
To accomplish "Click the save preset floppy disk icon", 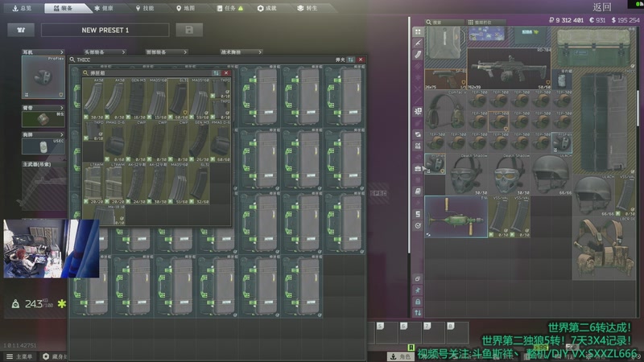I will tap(189, 30).
